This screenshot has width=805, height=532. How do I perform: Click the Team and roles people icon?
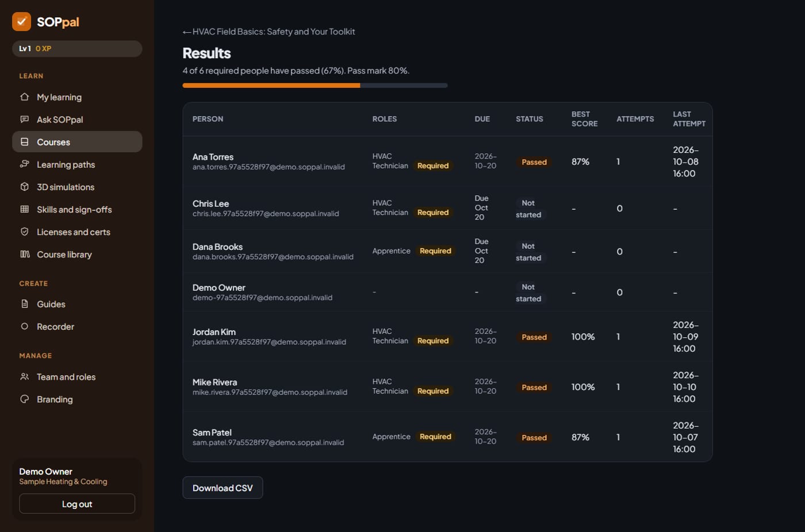coord(25,377)
